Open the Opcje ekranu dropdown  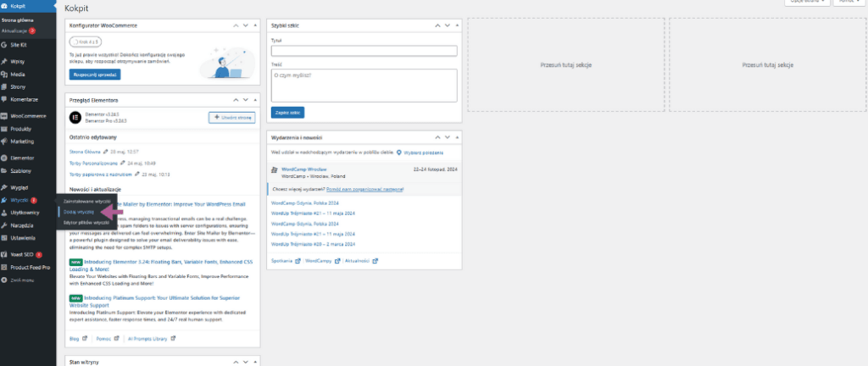click(x=808, y=2)
